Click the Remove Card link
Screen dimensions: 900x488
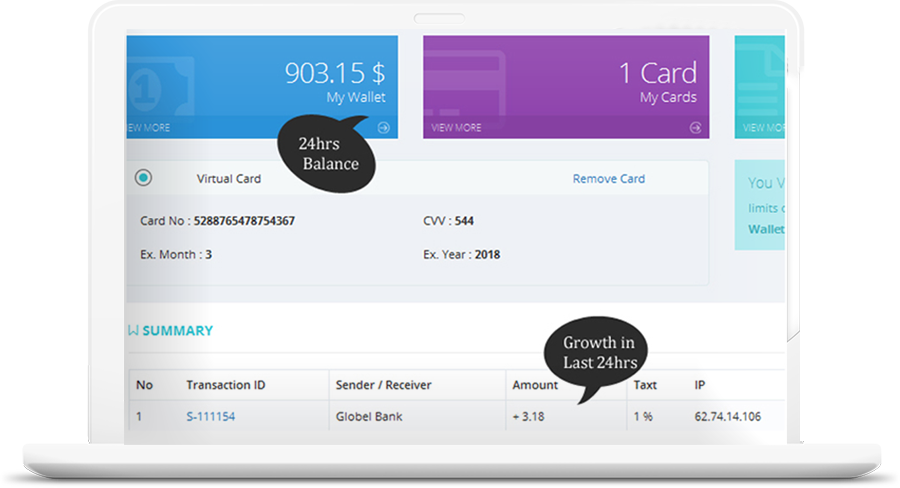click(608, 179)
